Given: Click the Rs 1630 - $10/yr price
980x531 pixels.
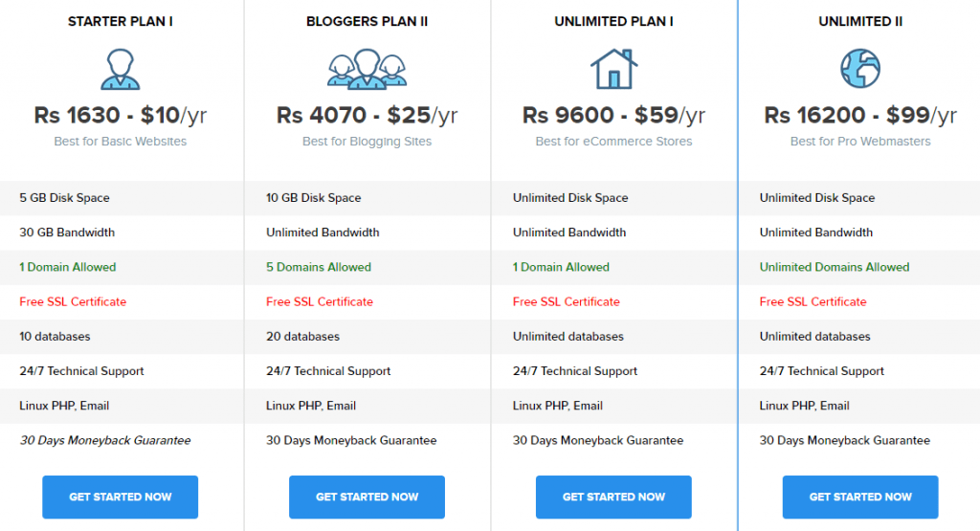Looking at the screenshot, I should (120, 115).
